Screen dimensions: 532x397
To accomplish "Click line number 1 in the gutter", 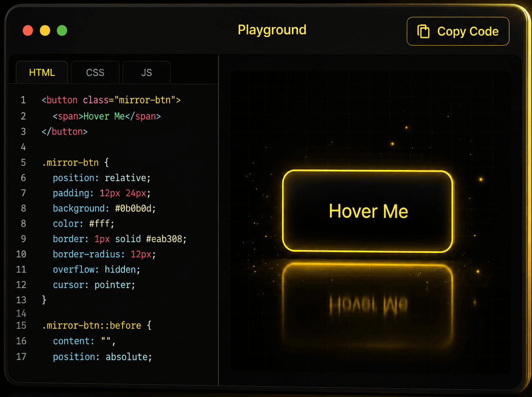I will coord(23,100).
